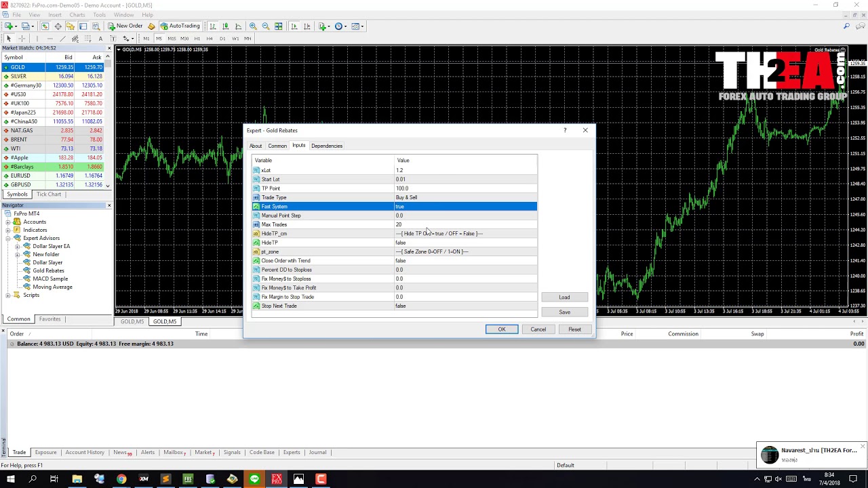868x488 pixels.
Task: Switch chart to bar chart icon
Action: click(213, 26)
